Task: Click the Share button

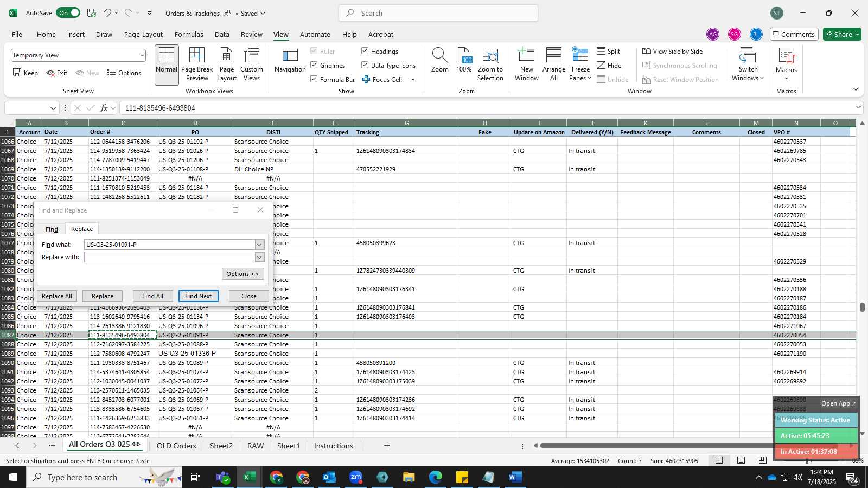Action: pyautogui.click(x=842, y=34)
